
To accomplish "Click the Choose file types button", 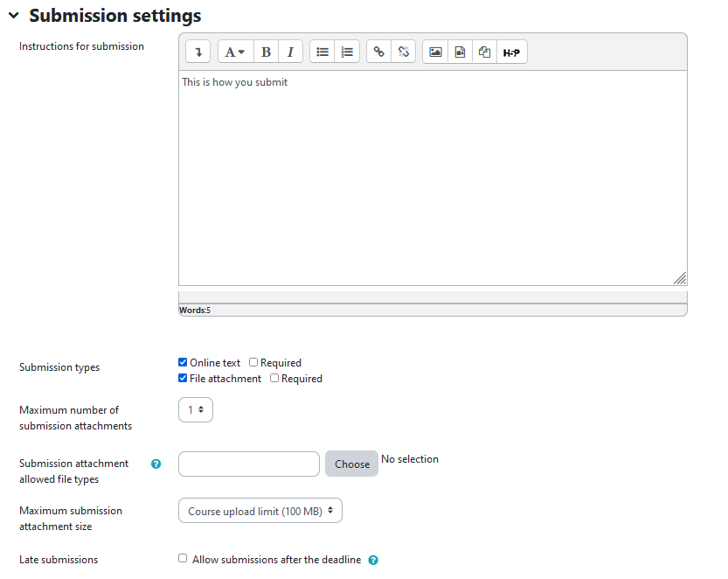I will 351,464.
